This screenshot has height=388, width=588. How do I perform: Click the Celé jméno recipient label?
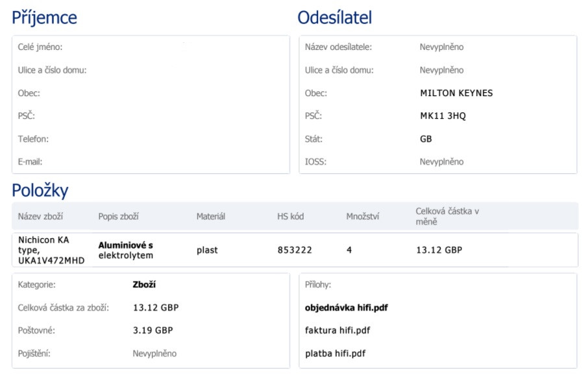click(40, 47)
